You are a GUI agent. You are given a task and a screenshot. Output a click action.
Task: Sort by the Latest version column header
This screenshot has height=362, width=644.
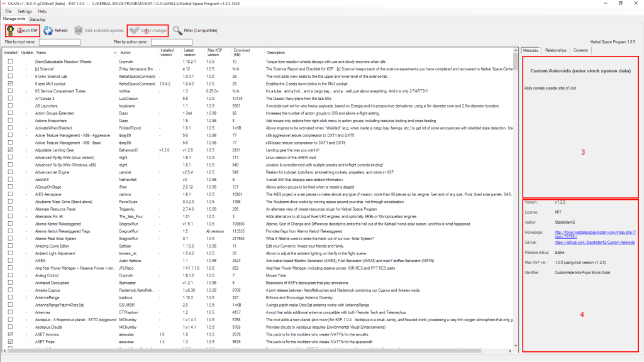(194, 53)
